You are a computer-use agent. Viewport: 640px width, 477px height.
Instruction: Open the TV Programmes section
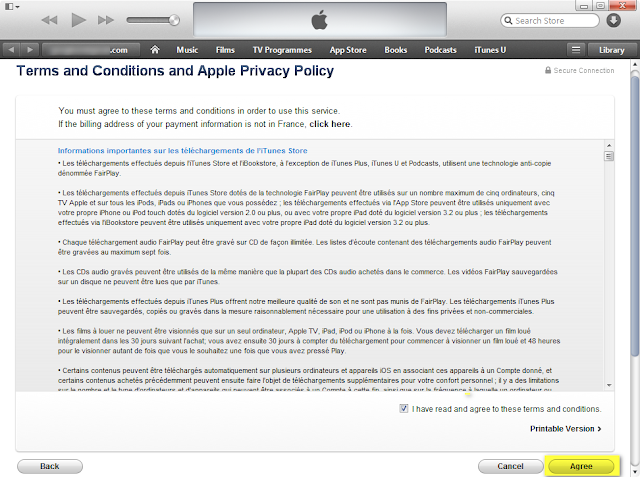(282, 50)
